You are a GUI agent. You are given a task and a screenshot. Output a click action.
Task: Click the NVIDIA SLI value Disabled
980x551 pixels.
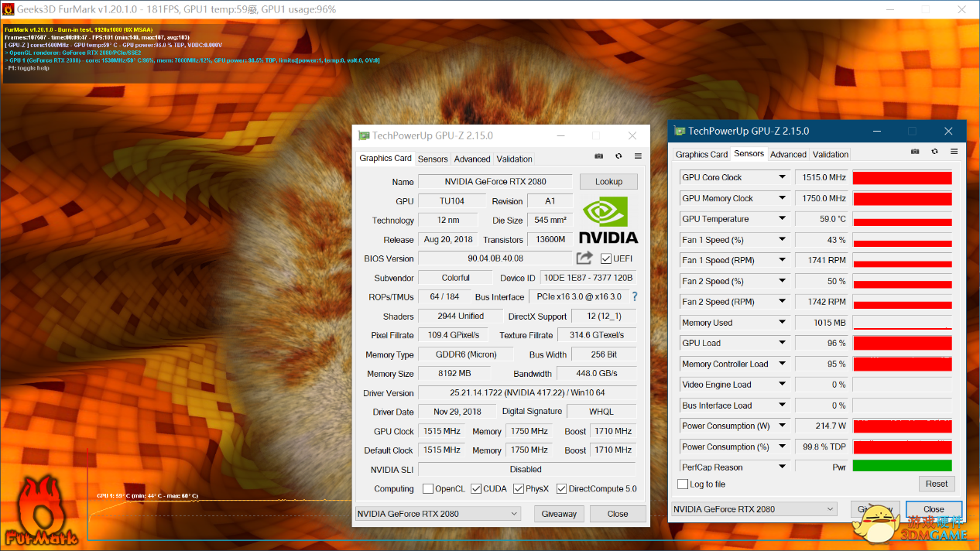526,469
